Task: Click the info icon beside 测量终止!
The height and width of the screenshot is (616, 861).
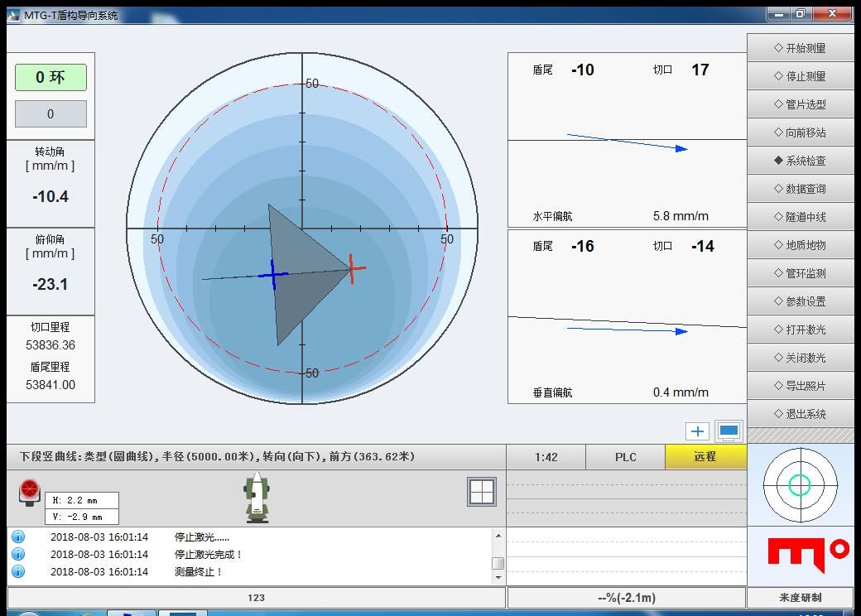Action: [18, 571]
